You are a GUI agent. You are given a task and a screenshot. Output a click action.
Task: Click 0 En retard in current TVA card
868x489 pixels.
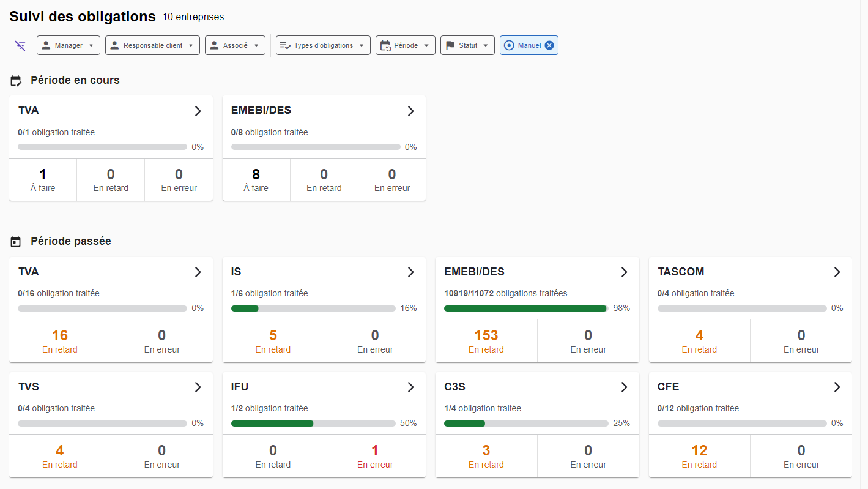[x=111, y=180]
